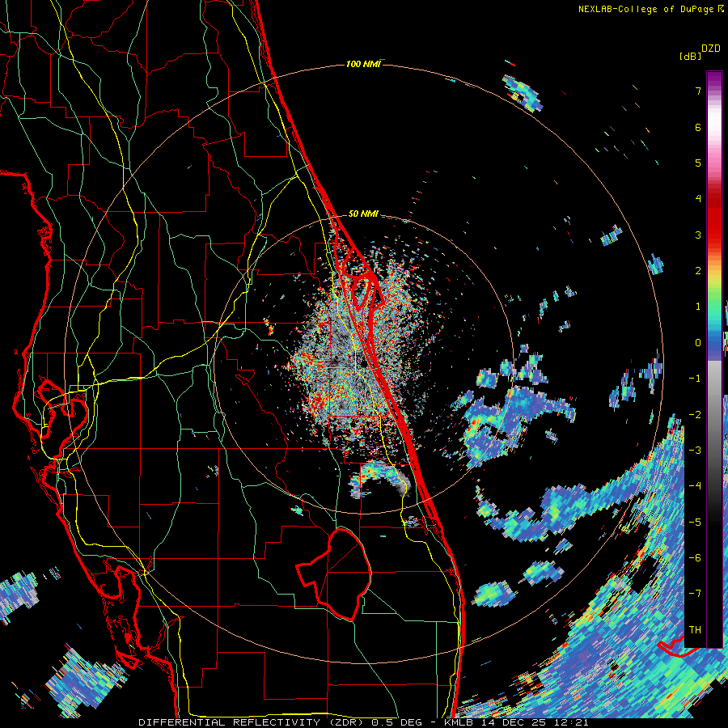Click the [dB] units label
This screenshot has width=728, height=728.
coord(690,56)
